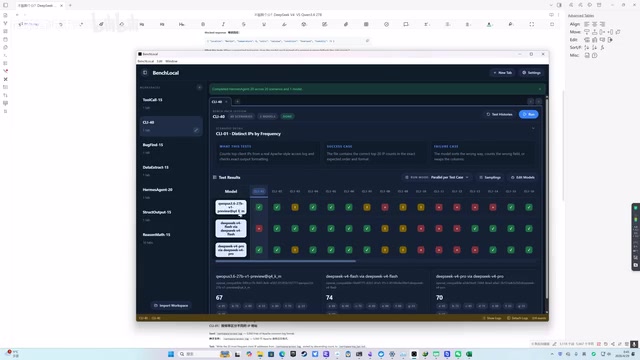
Task: Open deepseek-v4-flash CLI-02 passed result
Action: tap(277, 229)
